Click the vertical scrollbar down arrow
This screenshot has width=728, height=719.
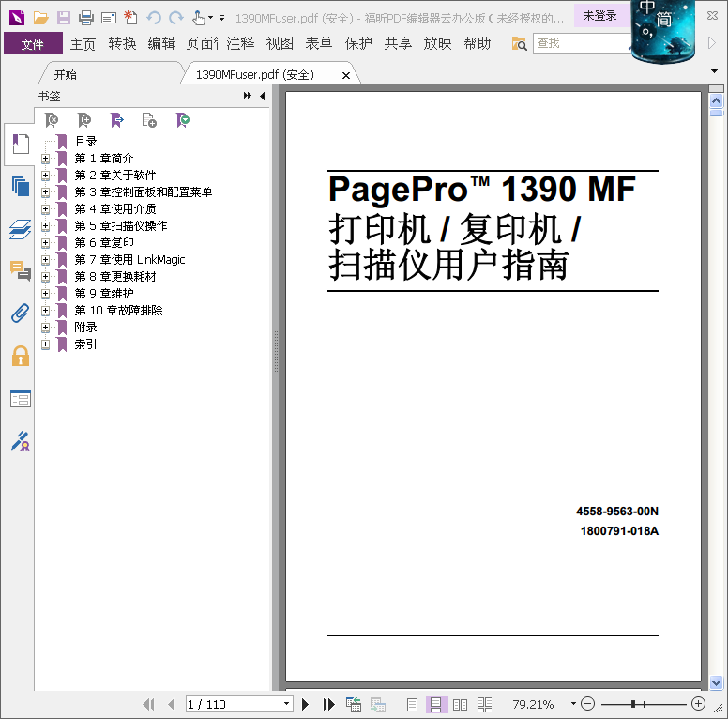tap(716, 682)
